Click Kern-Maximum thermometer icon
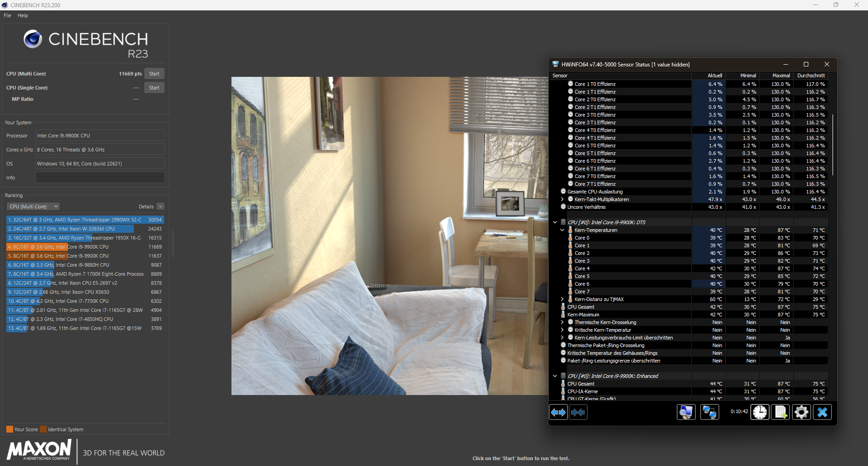The width and height of the screenshot is (868, 466). 563,314
